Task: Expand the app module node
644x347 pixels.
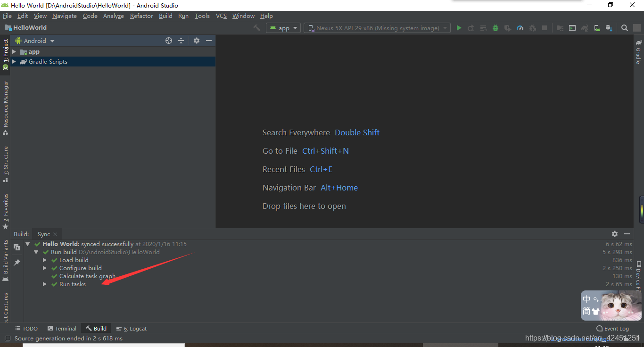Action: [x=14, y=52]
